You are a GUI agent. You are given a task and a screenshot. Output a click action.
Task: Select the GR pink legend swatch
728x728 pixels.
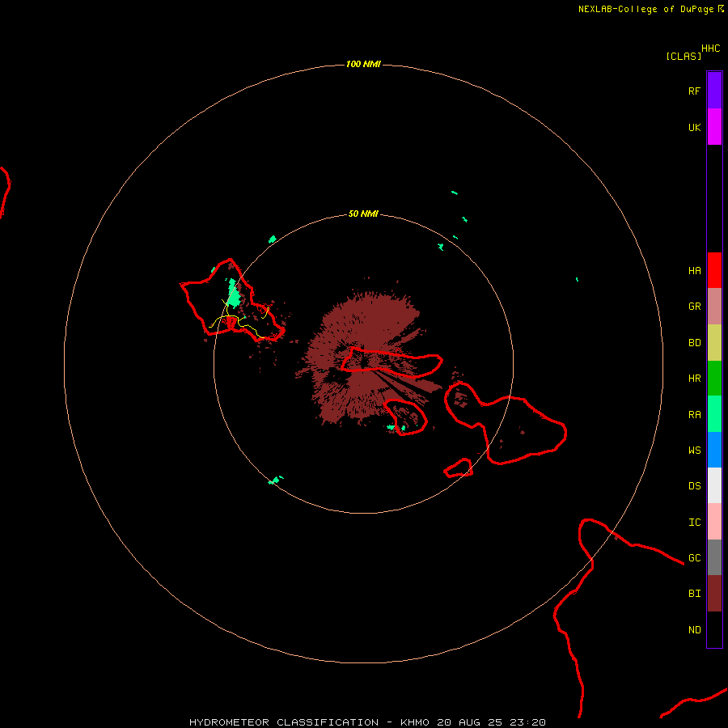click(x=714, y=307)
